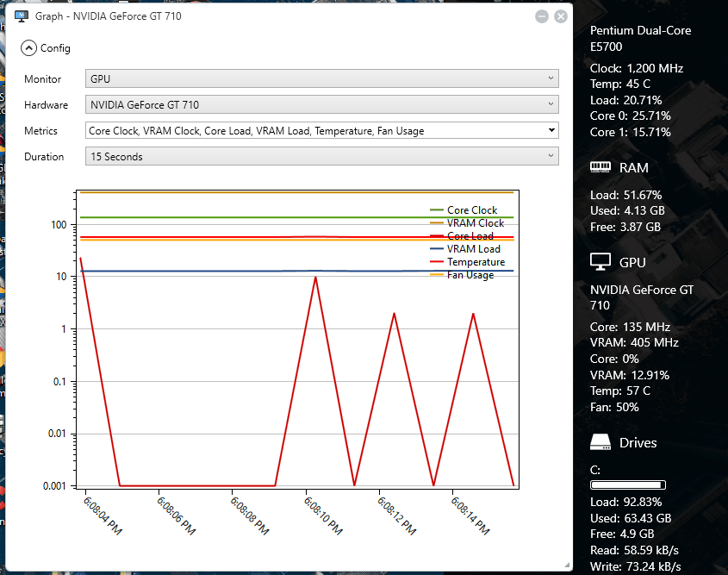Click the CPU Load: 20.71% reading
The width and height of the screenshot is (728, 575).
click(x=625, y=100)
